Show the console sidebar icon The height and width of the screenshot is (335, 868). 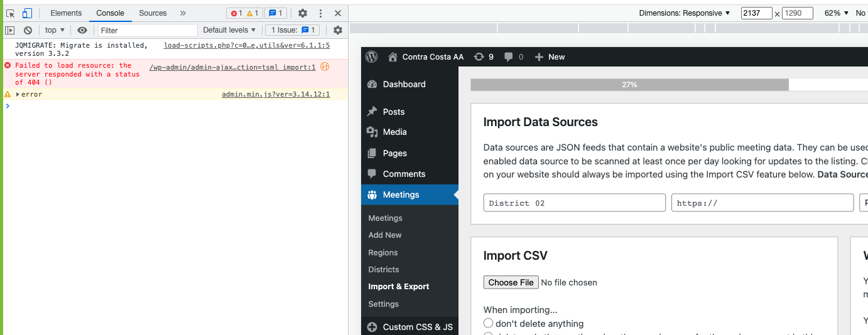click(x=10, y=30)
